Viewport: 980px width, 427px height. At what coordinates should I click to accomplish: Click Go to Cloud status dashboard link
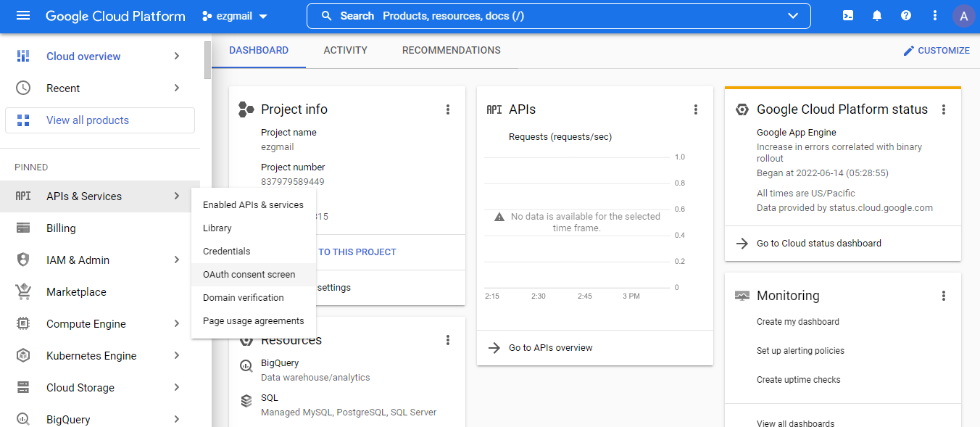(x=819, y=244)
